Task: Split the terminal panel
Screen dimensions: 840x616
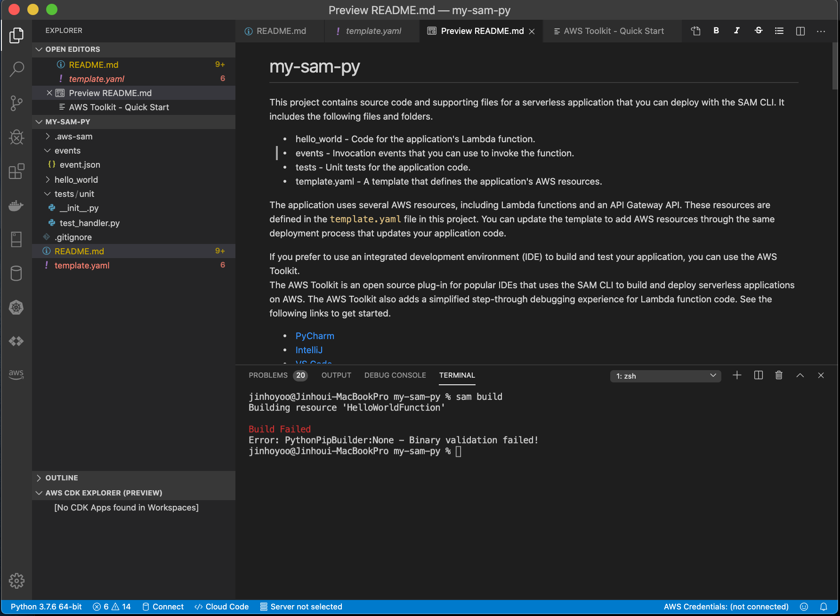Action: 759,375
